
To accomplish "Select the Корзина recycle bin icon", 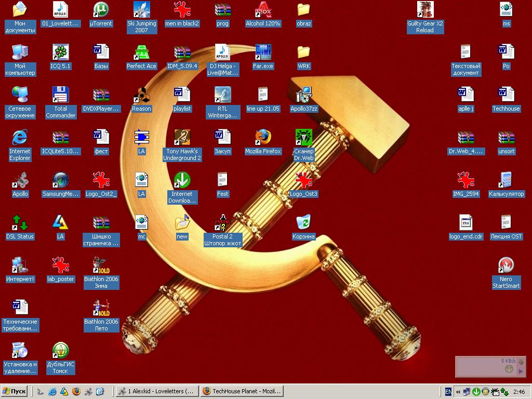I will tap(303, 222).
